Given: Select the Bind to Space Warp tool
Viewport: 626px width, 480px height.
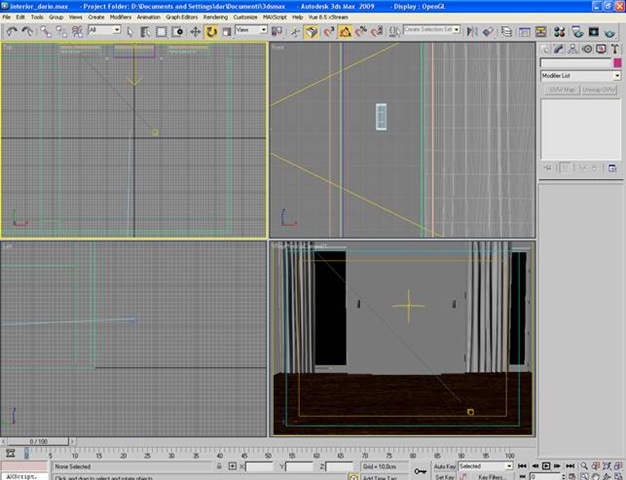Looking at the screenshot, I should coord(77,32).
